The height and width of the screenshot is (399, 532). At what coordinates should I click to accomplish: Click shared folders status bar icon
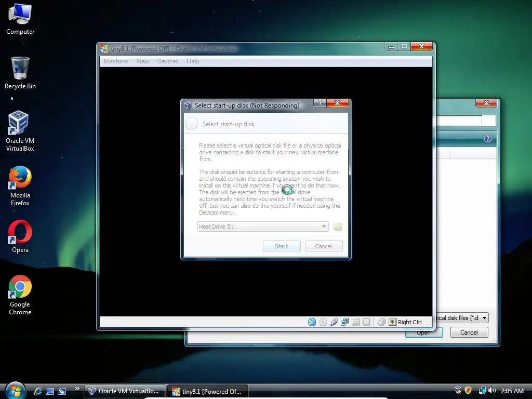click(x=355, y=322)
